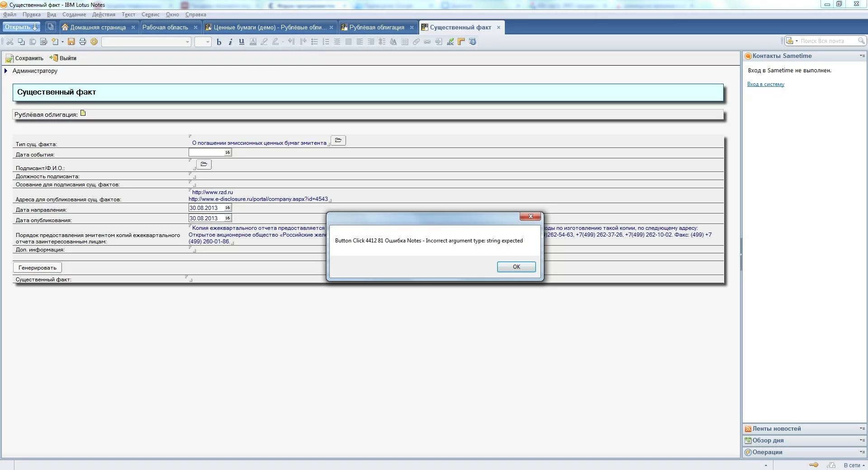The image size is (868, 470).
Task: Click the scissors Cut icon
Action: [x=10, y=42]
